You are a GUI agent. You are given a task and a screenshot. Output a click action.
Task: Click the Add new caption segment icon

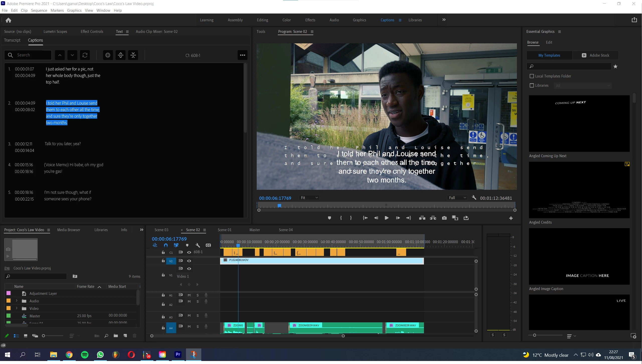pyautogui.click(x=108, y=55)
